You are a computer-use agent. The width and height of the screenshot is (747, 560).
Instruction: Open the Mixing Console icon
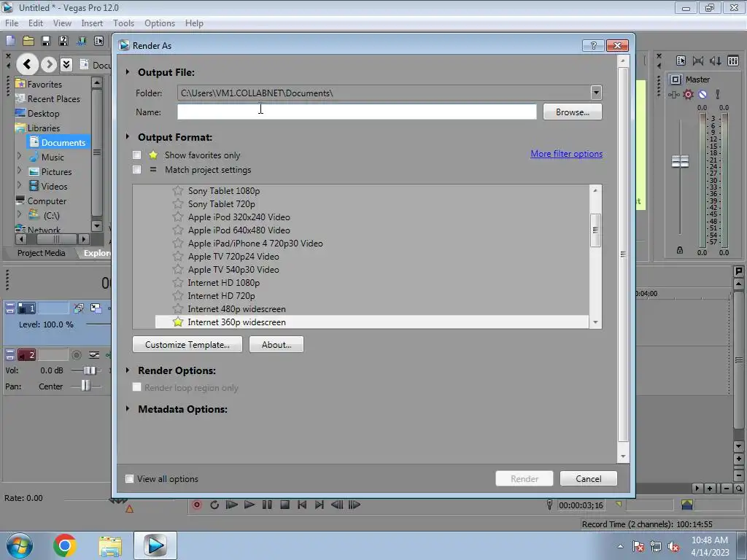coord(732,61)
